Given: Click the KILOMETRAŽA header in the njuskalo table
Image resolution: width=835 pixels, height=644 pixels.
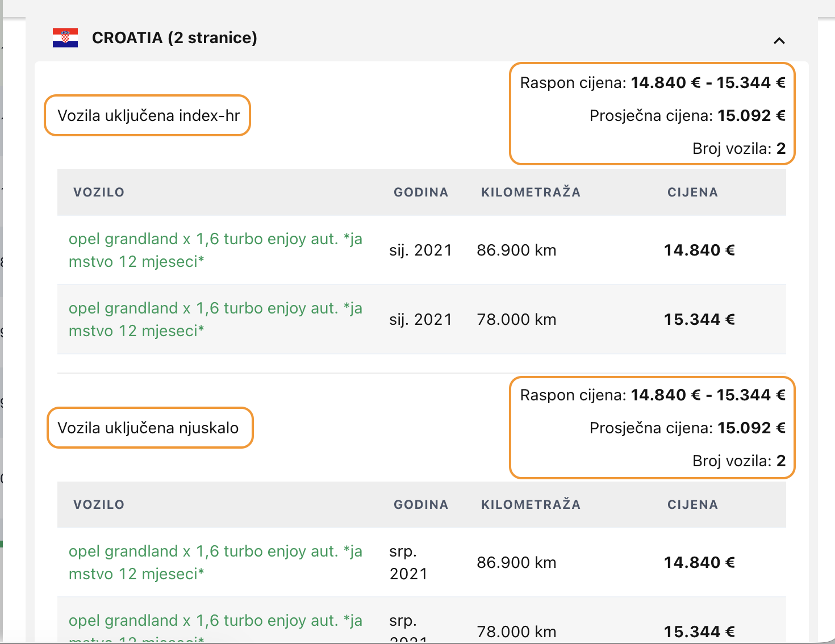Looking at the screenshot, I should point(531,504).
